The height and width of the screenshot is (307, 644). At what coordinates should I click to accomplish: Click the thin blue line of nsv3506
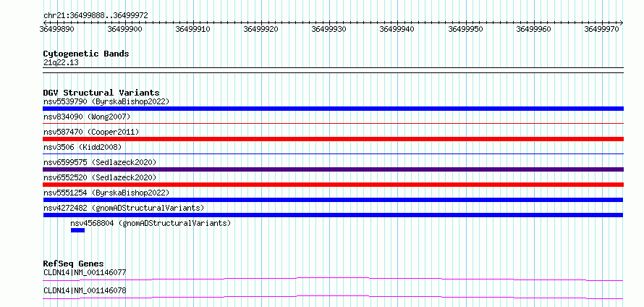(333, 153)
